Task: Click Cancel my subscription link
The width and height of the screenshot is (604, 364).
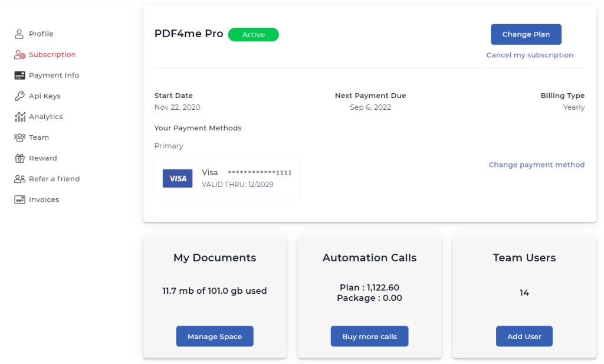Action: pos(530,55)
